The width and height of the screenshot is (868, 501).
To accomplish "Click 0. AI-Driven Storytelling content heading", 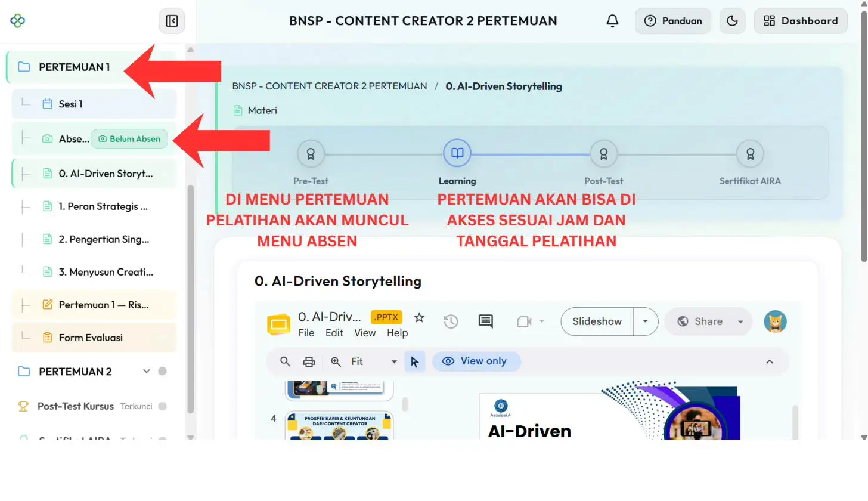I will (338, 281).
